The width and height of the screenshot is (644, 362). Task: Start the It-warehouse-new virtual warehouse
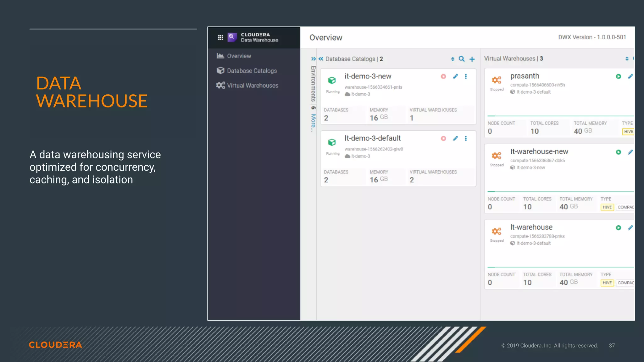(x=619, y=152)
